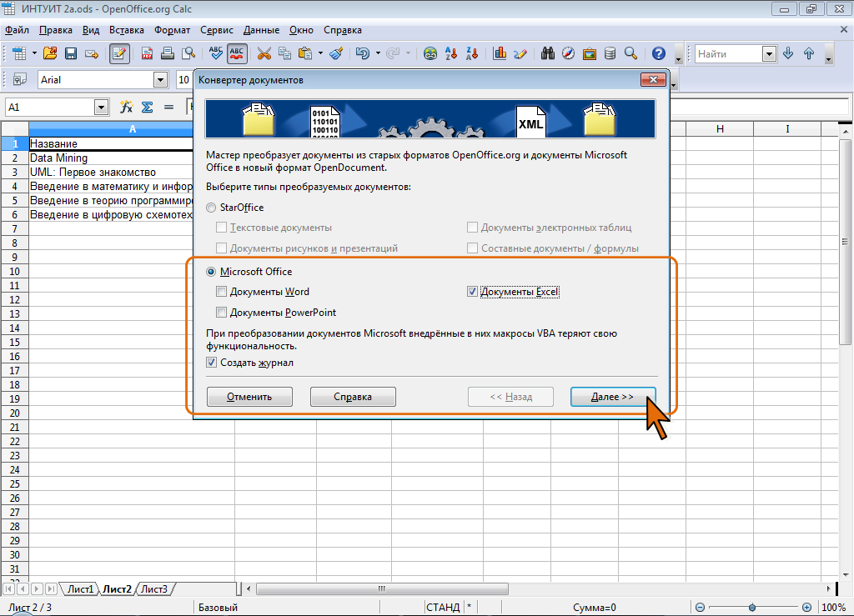The height and width of the screenshot is (616, 854).
Task: Open Правка menu
Action: (56, 31)
